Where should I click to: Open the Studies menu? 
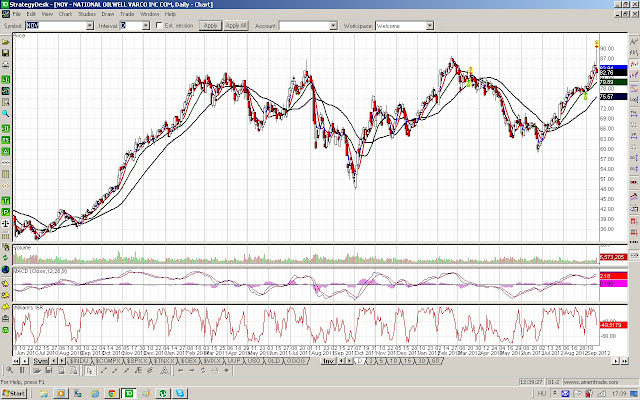tap(87, 14)
